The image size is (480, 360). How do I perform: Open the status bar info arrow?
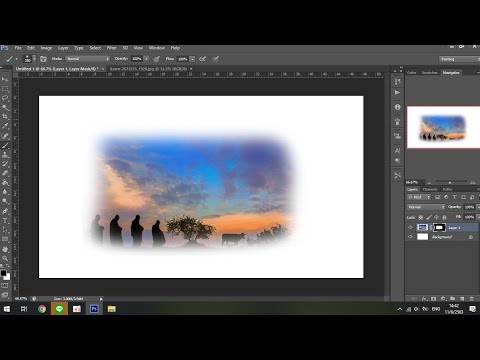(101, 299)
